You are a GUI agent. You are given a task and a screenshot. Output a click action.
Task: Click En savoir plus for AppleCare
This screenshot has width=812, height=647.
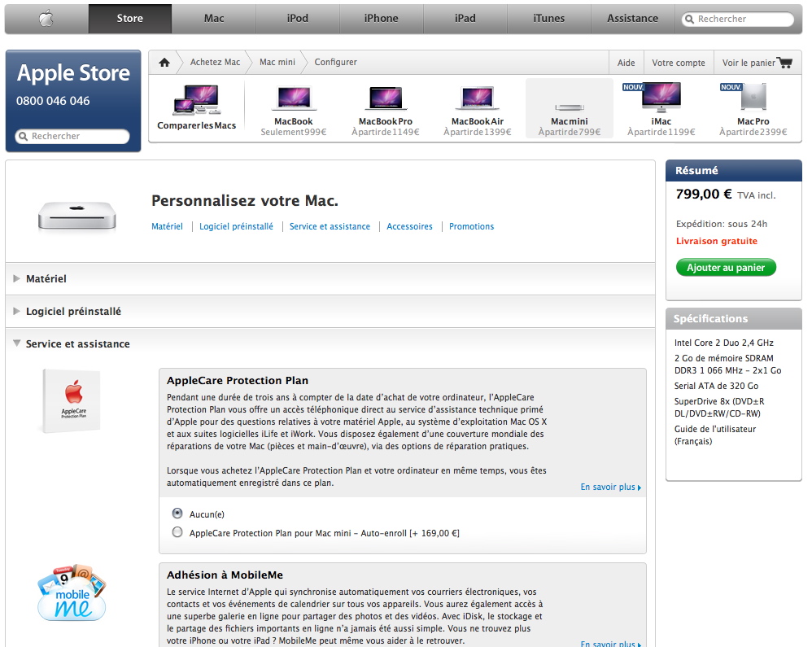click(610, 487)
